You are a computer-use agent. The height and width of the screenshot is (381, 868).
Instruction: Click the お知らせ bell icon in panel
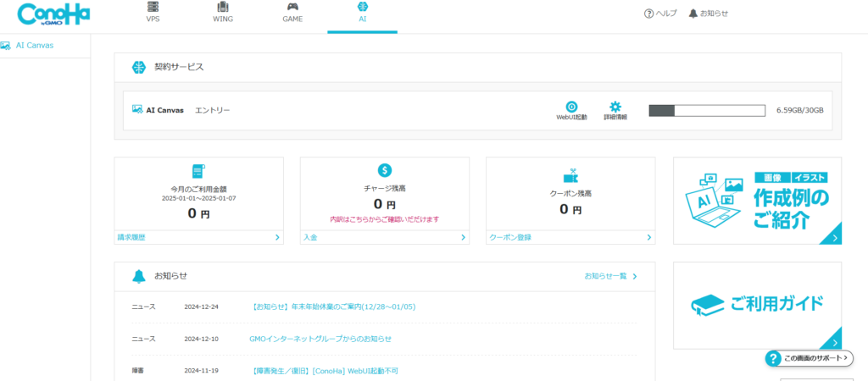click(x=139, y=276)
